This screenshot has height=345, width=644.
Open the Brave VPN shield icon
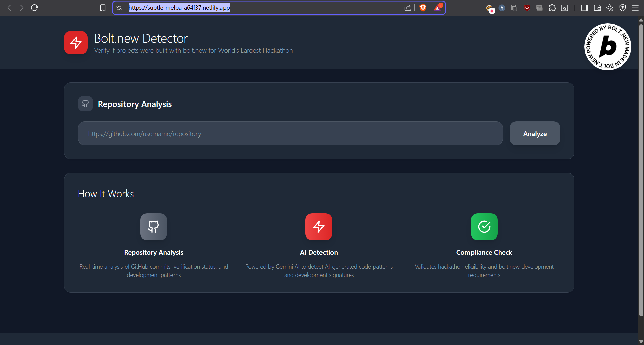pyautogui.click(x=623, y=8)
